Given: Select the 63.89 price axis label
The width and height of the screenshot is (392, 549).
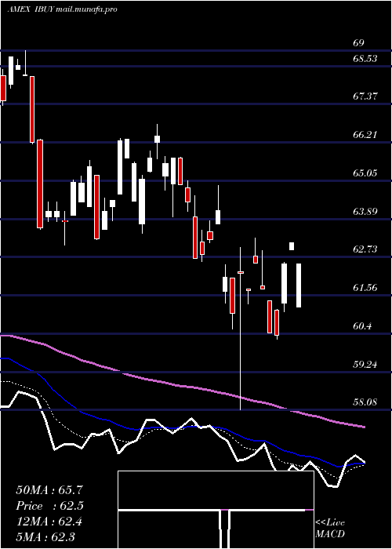Looking at the screenshot, I should click(x=365, y=211).
